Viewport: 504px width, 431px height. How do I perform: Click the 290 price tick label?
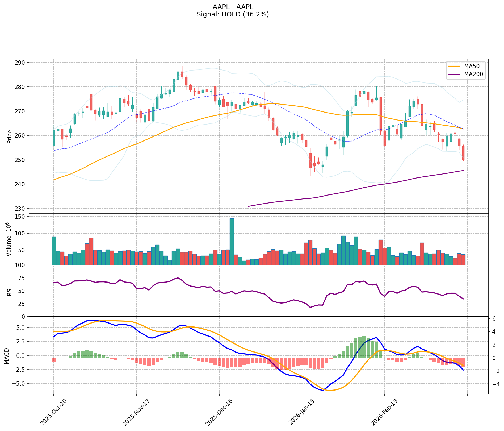(x=20, y=63)
